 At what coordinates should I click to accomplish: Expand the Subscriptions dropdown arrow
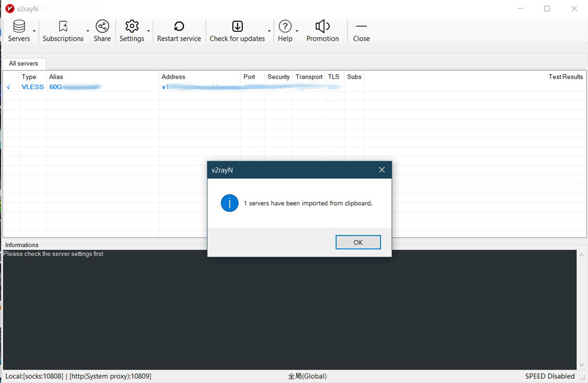[88, 31]
